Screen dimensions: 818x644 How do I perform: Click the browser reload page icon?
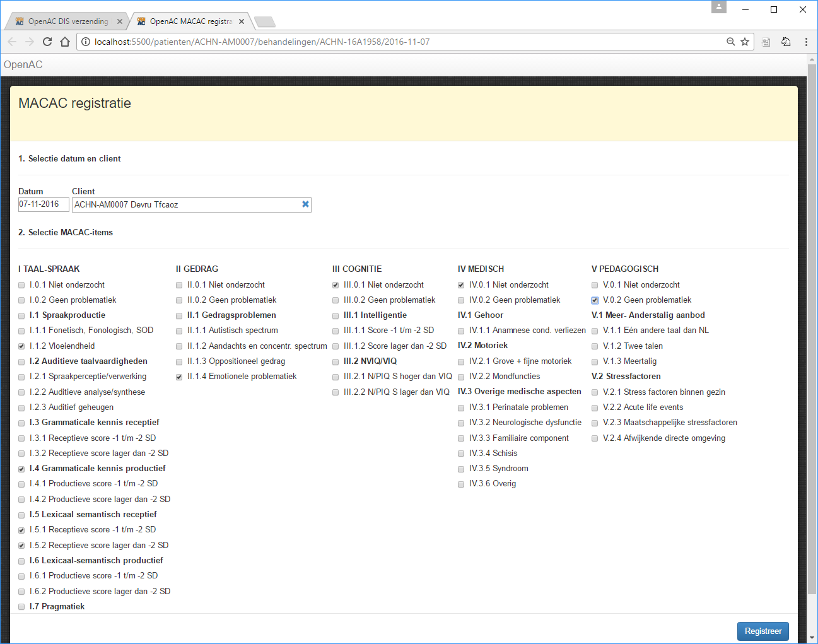(x=47, y=42)
